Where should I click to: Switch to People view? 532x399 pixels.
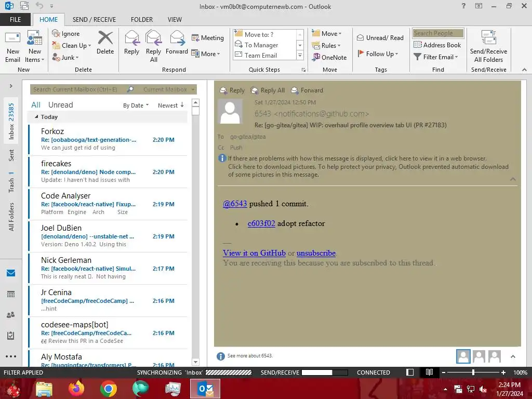[x=11, y=315]
